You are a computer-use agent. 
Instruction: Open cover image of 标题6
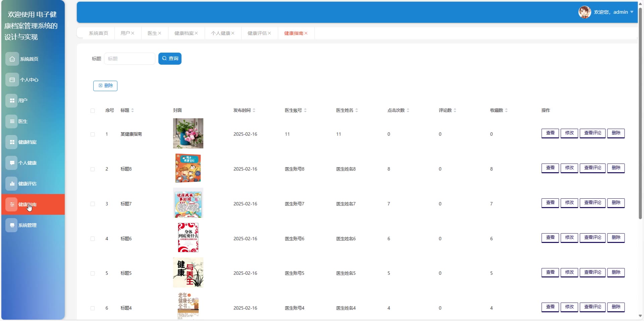188,238
